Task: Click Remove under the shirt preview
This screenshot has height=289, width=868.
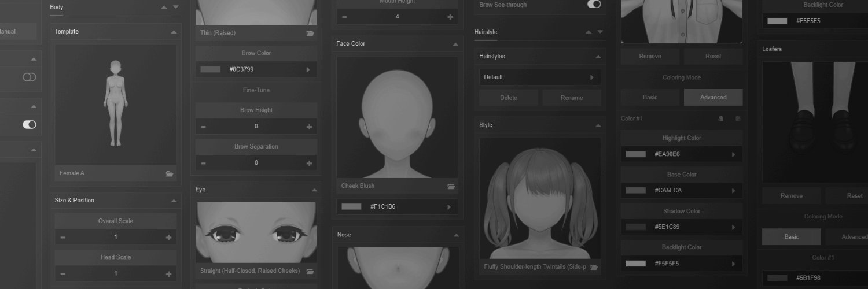Action: pyautogui.click(x=650, y=56)
